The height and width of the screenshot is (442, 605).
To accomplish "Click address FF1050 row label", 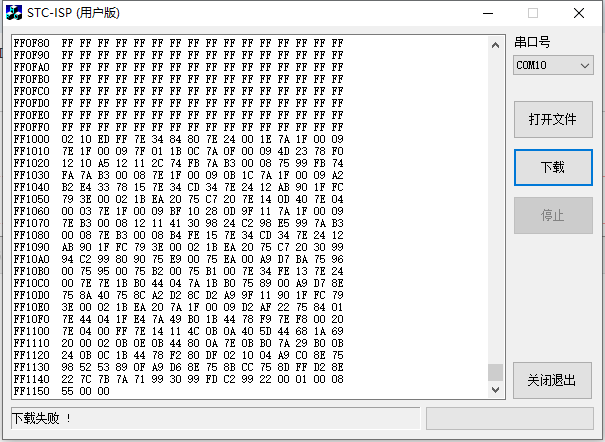I will (32, 199).
